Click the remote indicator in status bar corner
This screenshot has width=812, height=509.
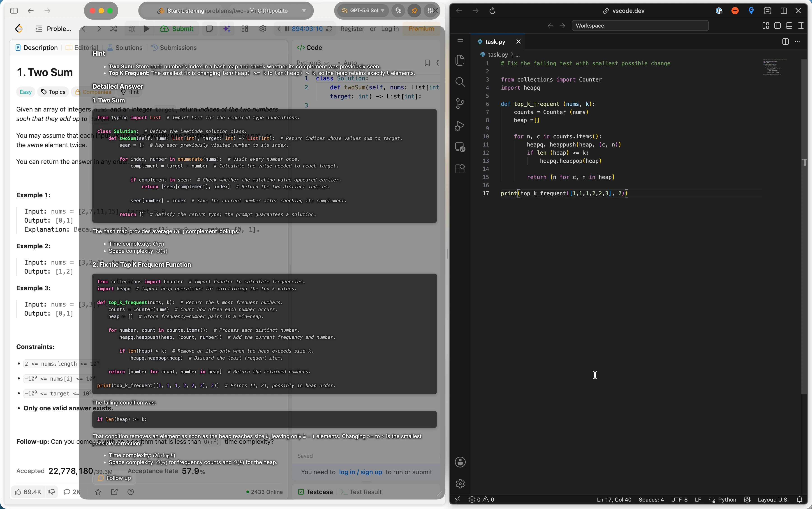(458, 500)
